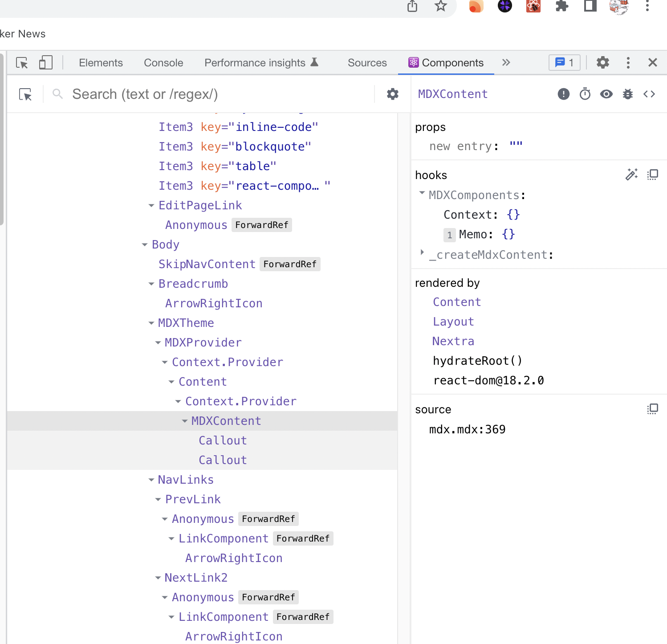The height and width of the screenshot is (644, 667).
Task: Click the bug icon to log MDXContent data
Action: coord(627,94)
